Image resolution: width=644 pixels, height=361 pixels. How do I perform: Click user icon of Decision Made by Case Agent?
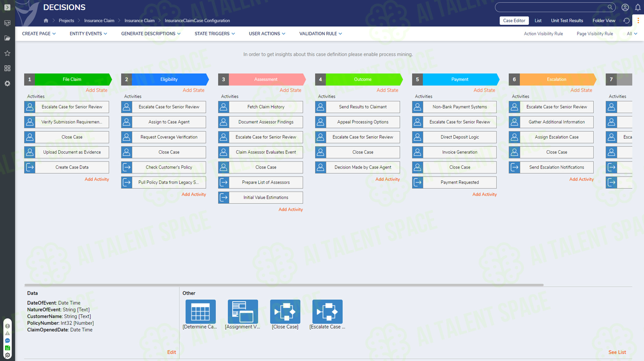pyautogui.click(x=321, y=167)
